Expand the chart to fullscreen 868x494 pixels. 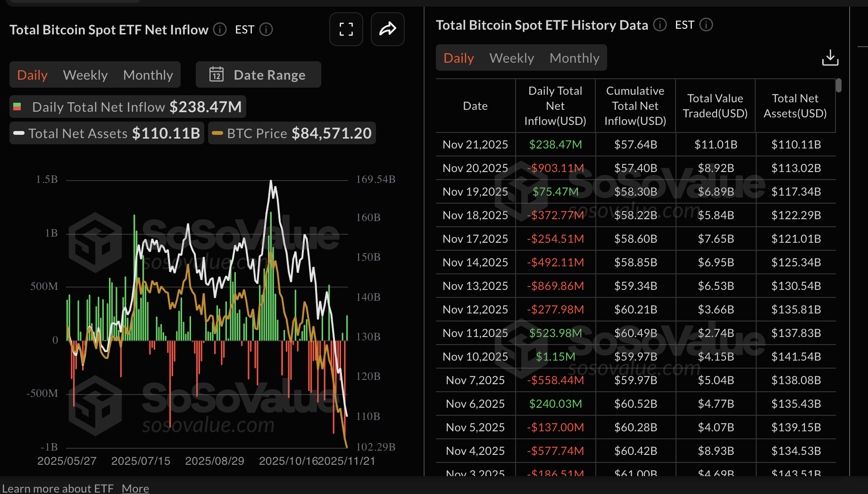[x=346, y=29]
